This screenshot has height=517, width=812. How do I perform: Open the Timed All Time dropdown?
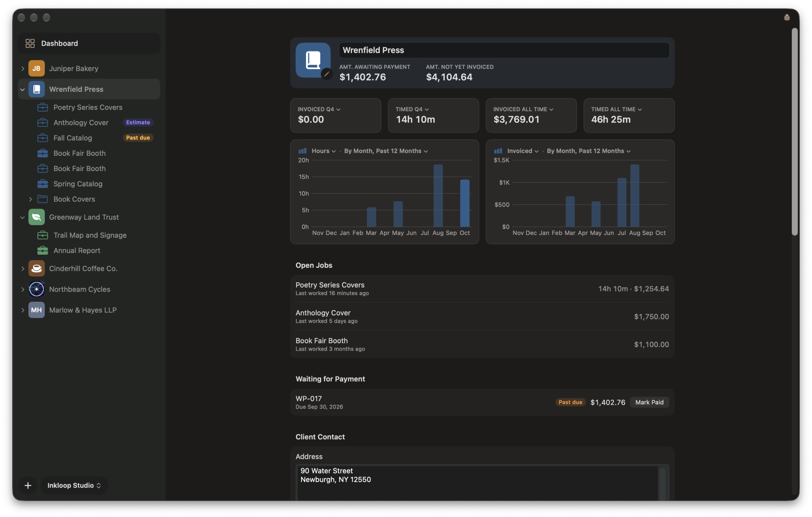[x=616, y=109]
